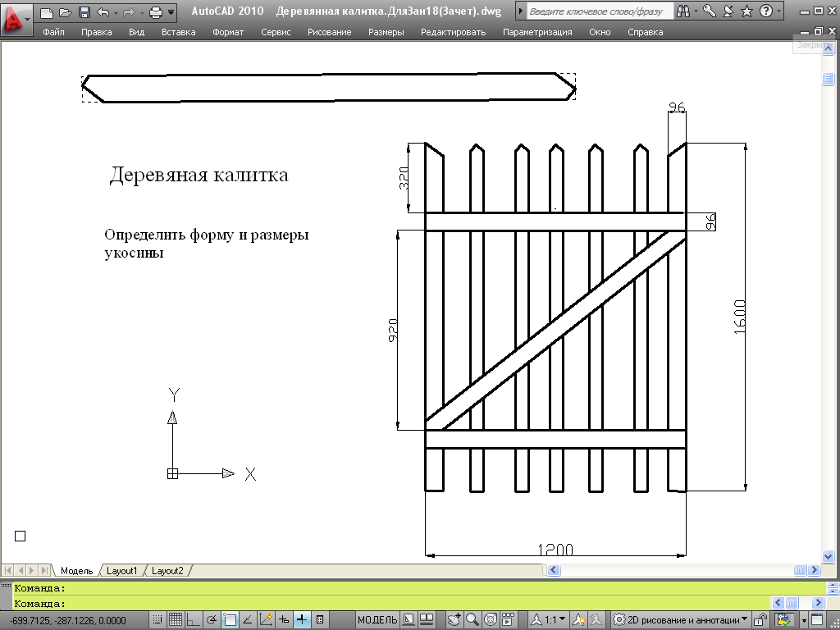840x630 pixels.
Task: Open the Формат menu
Action: (228, 32)
